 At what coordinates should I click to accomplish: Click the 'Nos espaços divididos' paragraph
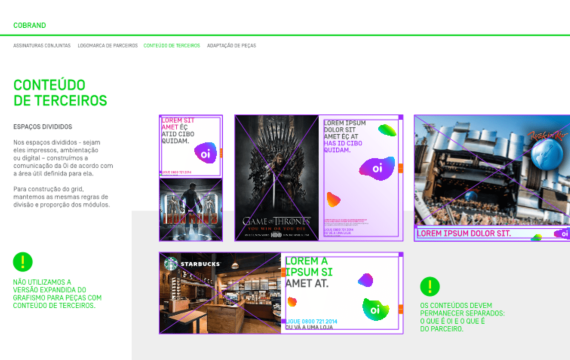click(63, 158)
